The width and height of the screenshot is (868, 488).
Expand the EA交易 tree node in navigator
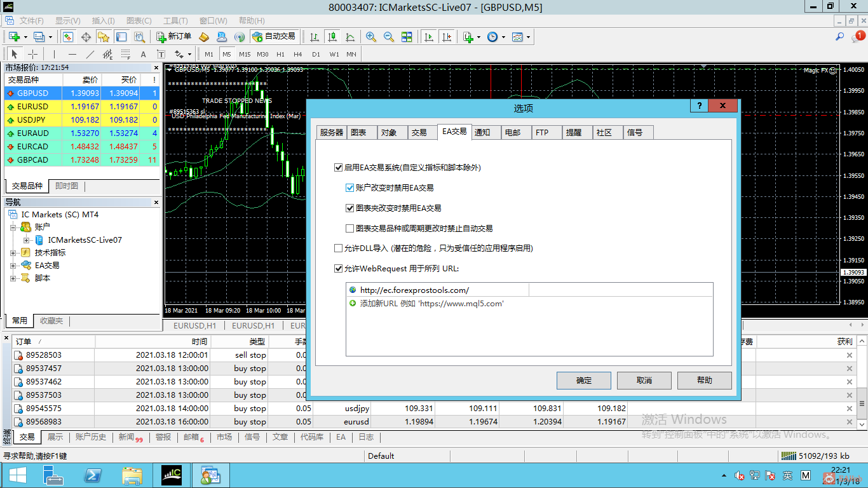pos(13,265)
